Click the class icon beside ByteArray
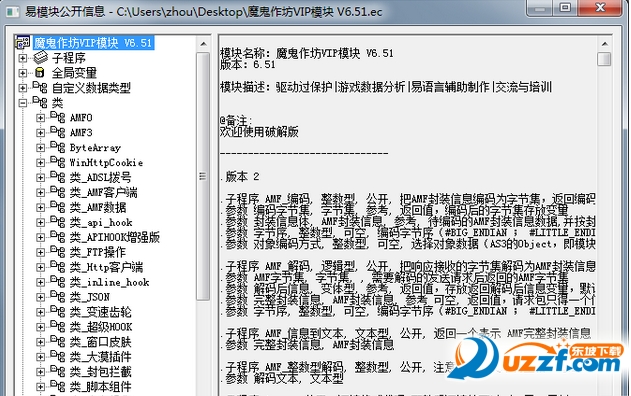 point(58,147)
